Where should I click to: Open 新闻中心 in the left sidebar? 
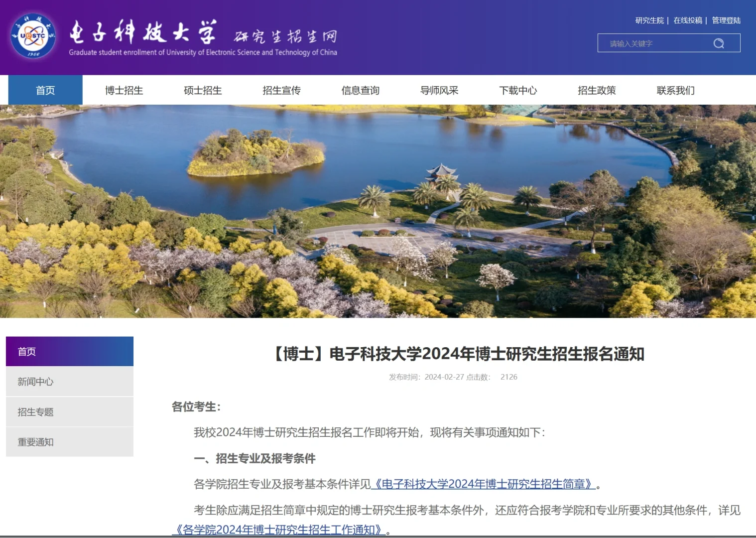pyautogui.click(x=70, y=382)
